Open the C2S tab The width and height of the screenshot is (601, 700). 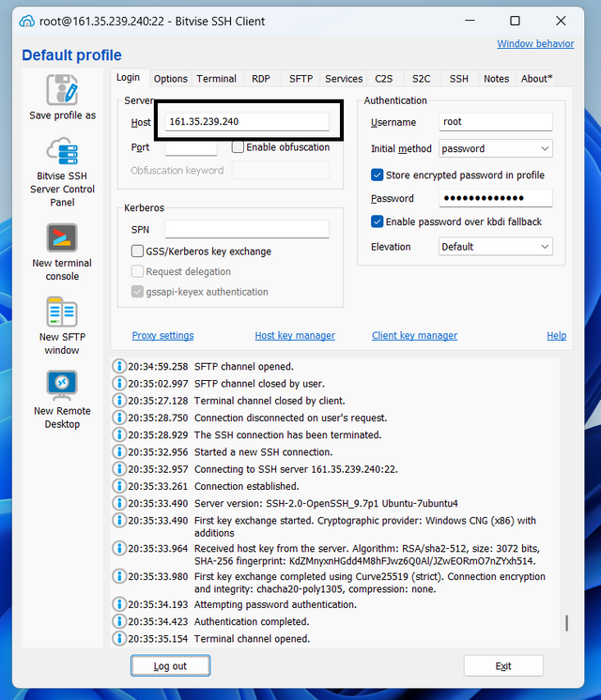point(384,79)
